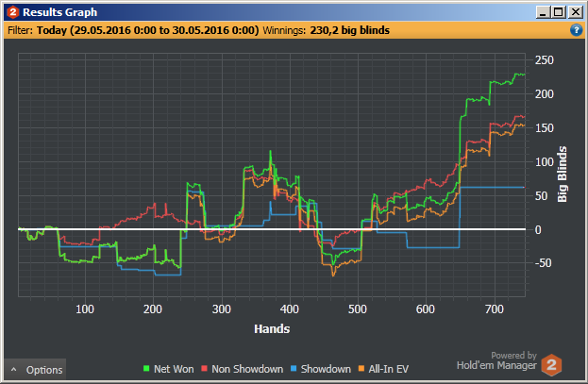Minimize the Results Graph window

click(543, 12)
